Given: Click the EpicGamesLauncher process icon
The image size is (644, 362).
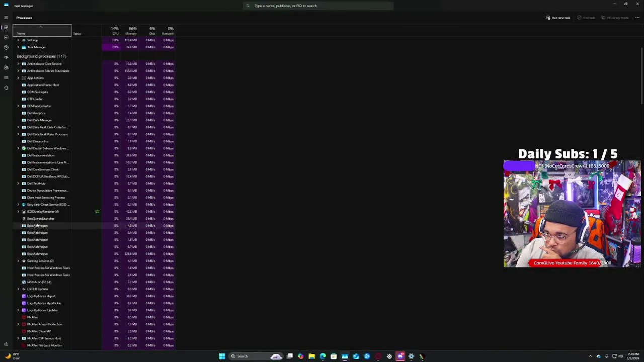Looking at the screenshot, I should tap(24, 219).
